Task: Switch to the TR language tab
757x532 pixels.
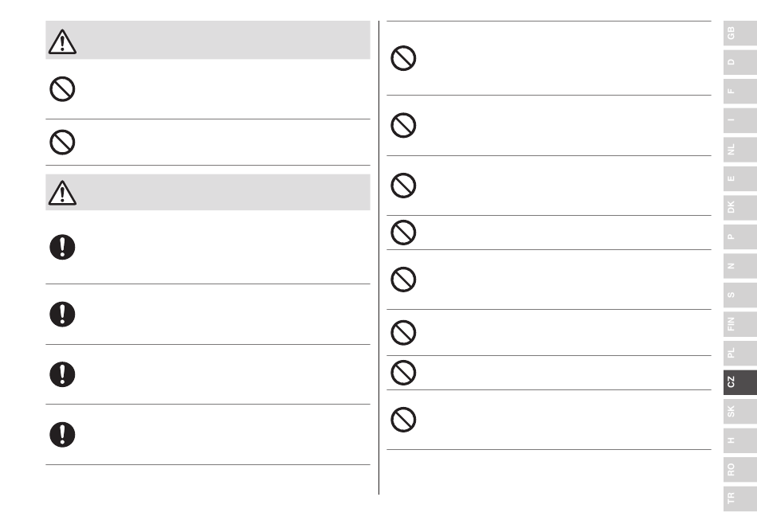Action: (740, 499)
